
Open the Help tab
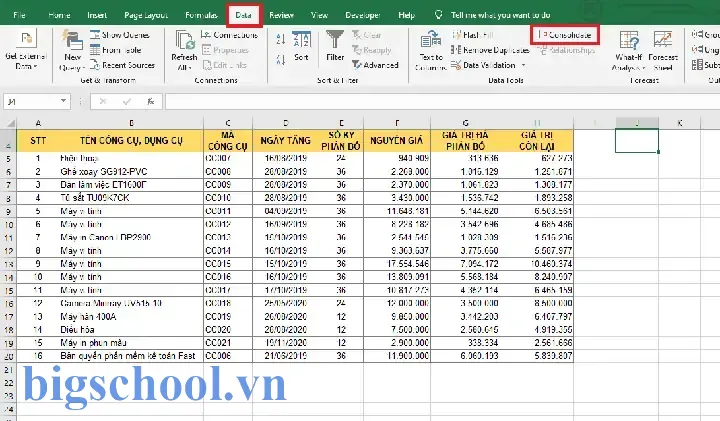pyautogui.click(x=406, y=15)
